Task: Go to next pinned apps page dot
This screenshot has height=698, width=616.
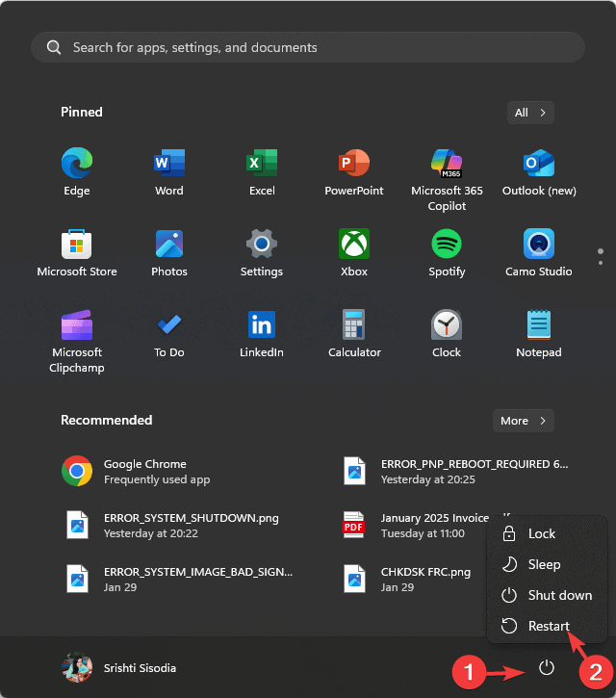Action: [601, 263]
